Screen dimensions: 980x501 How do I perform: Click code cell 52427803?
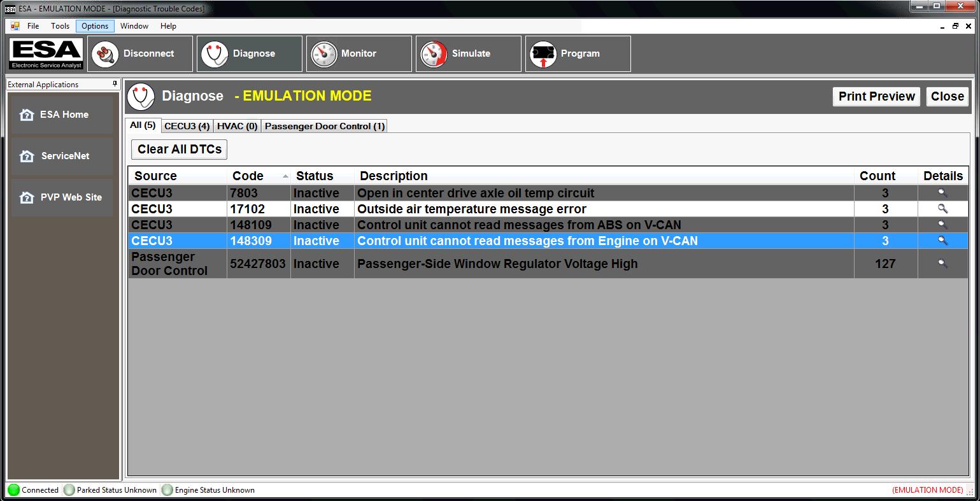click(x=258, y=264)
